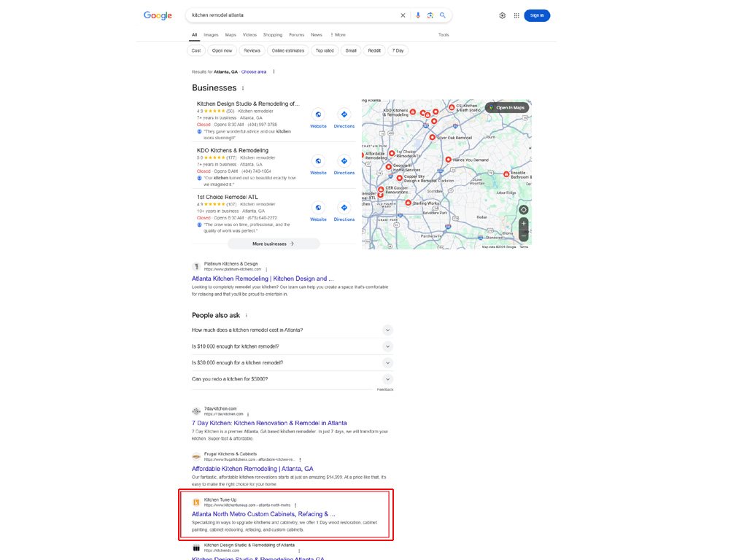
Task: Click inside the search input field
Action: click(x=293, y=15)
